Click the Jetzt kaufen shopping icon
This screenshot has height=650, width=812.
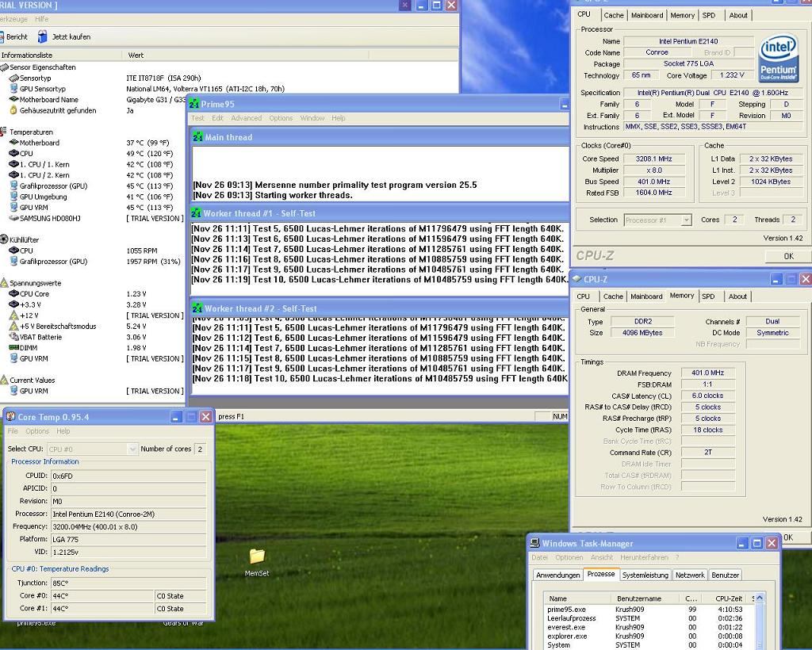pos(43,36)
